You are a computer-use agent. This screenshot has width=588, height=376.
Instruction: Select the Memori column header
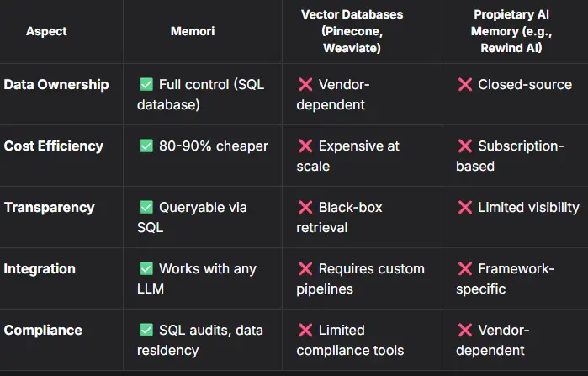(x=193, y=31)
